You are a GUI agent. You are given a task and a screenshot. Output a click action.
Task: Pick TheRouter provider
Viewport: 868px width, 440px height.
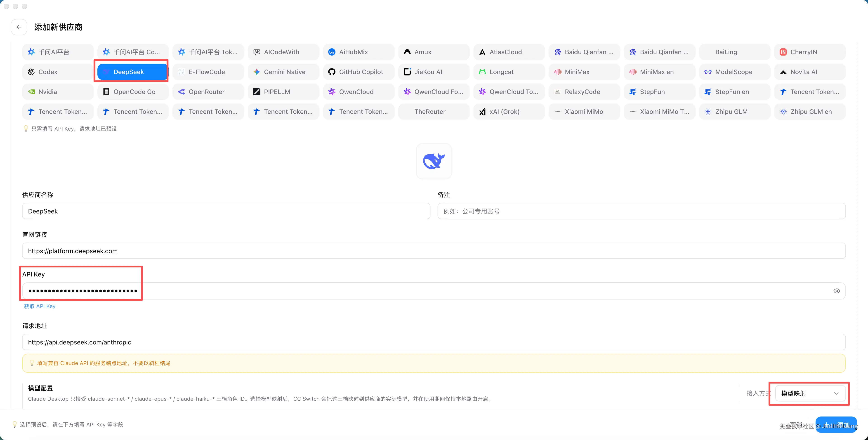pyautogui.click(x=434, y=111)
